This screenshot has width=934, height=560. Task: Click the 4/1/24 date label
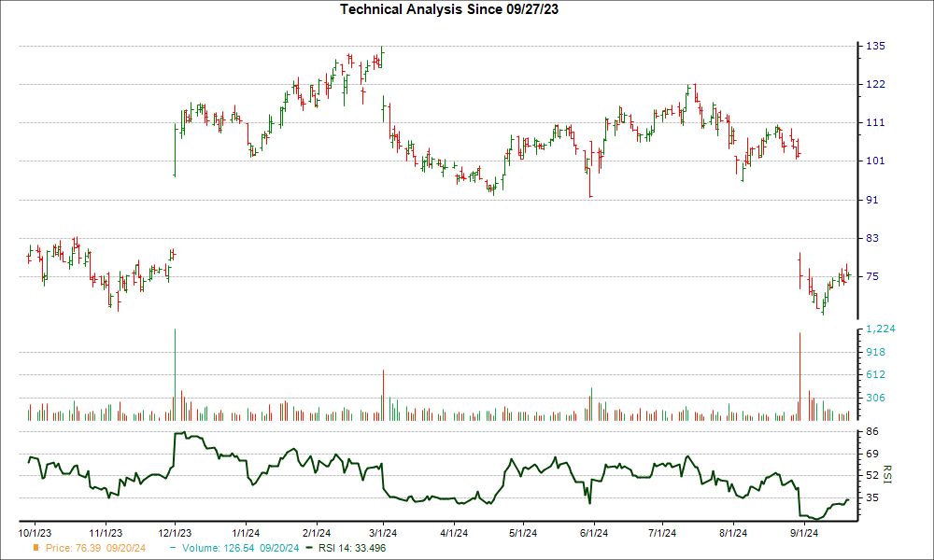tap(454, 533)
